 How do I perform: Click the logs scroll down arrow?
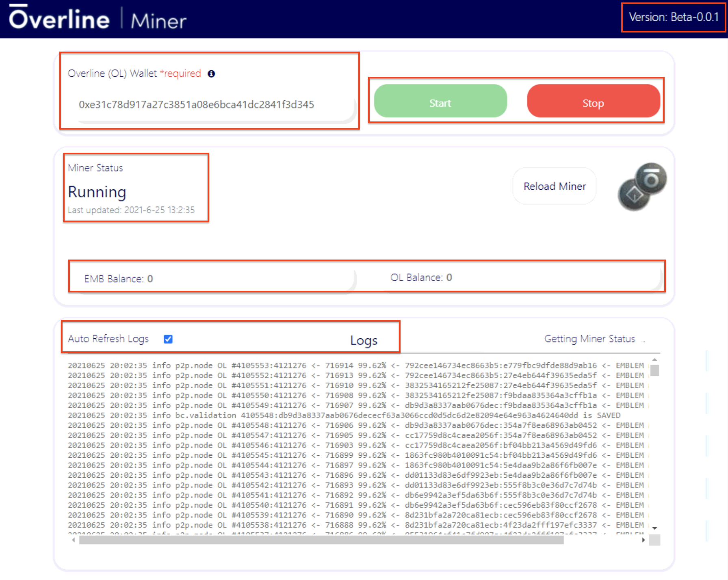pos(654,528)
